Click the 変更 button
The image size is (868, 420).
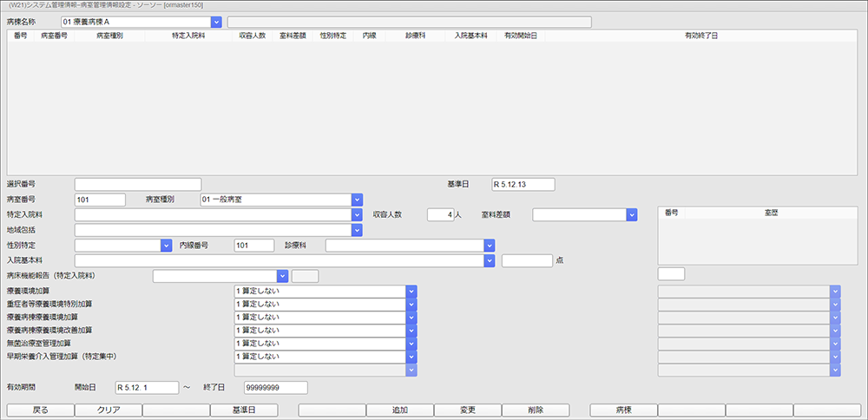467,410
